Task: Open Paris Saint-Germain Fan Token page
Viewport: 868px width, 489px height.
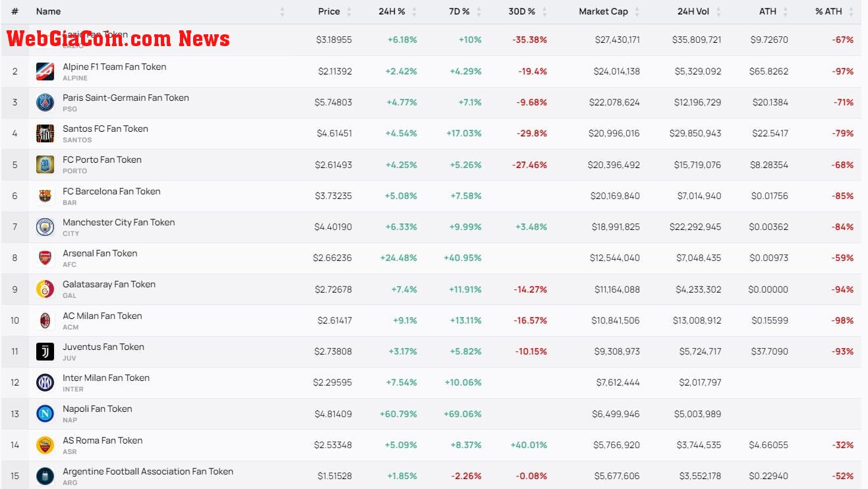Action: coord(126,98)
